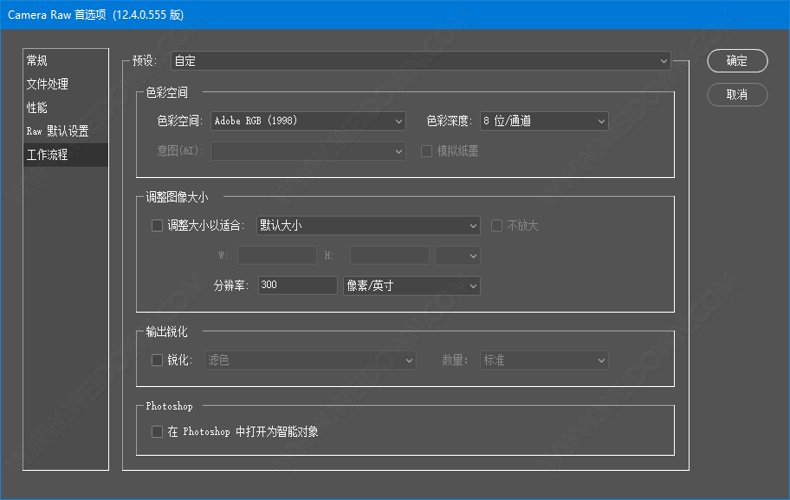The height and width of the screenshot is (500, 790).
Task: Open Raw 默认设置 page
Action: (x=65, y=131)
